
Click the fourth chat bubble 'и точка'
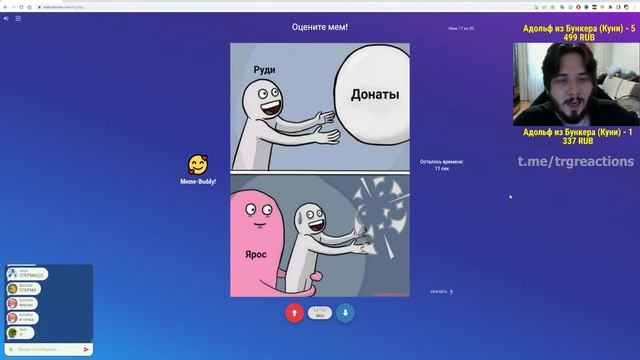tap(23, 318)
